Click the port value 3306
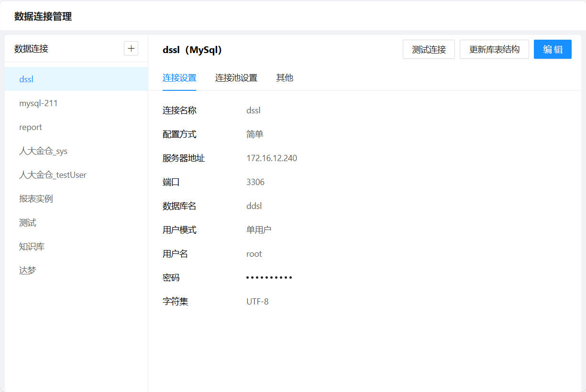The height and width of the screenshot is (392, 586). (255, 182)
